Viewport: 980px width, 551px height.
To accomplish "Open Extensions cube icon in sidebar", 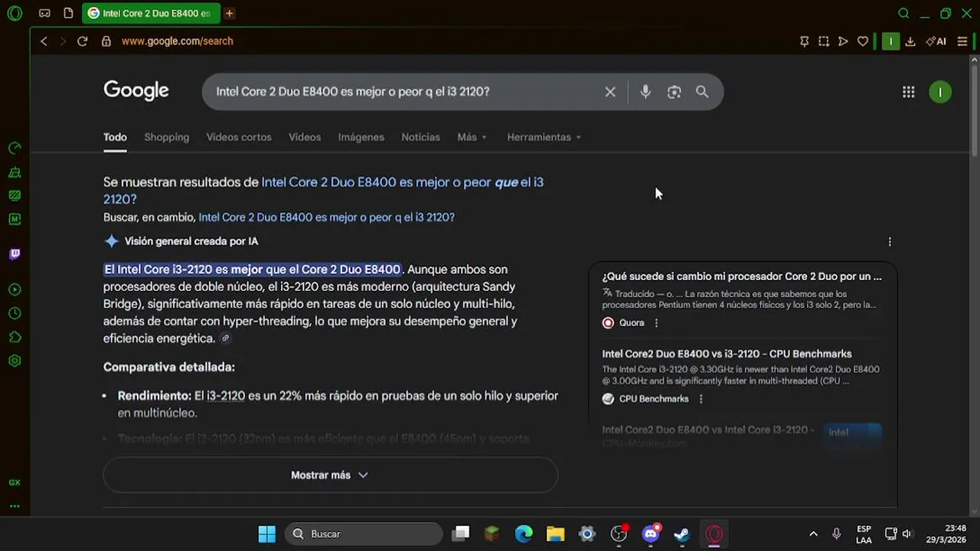I will [x=15, y=337].
